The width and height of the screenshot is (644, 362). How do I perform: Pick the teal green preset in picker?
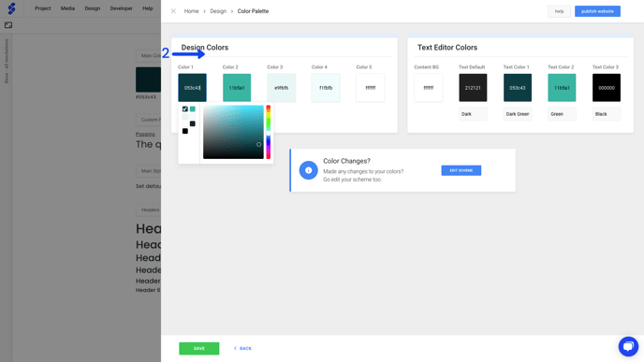[193, 109]
